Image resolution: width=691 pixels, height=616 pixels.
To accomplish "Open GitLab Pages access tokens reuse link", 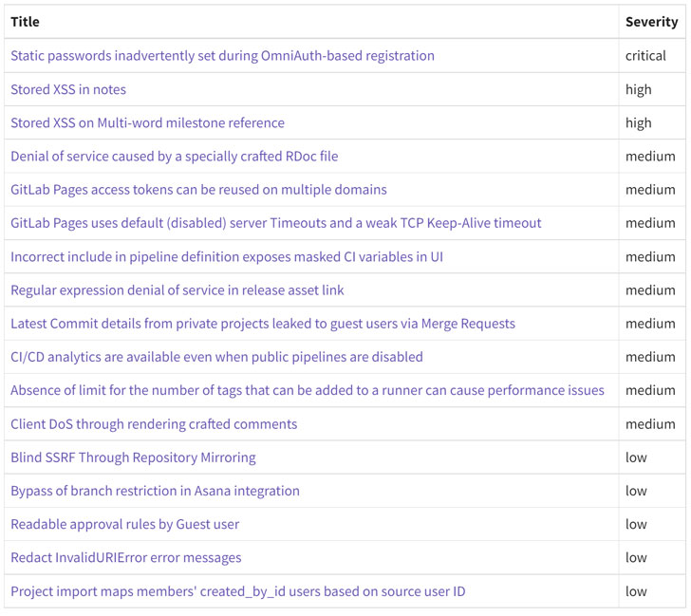I will tap(198, 190).
